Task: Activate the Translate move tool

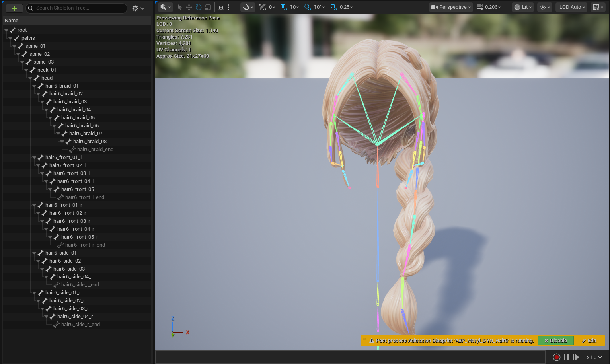Action: pos(189,7)
